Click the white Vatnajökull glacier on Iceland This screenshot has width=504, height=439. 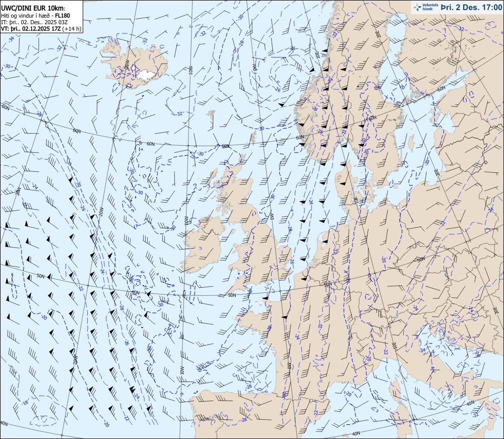tap(146, 76)
